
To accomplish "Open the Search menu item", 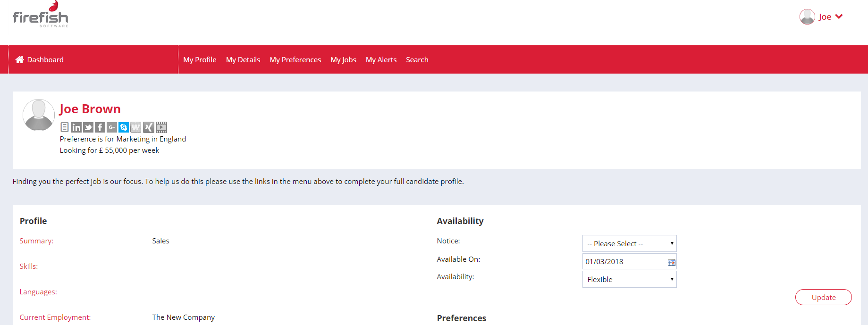I will (x=417, y=60).
